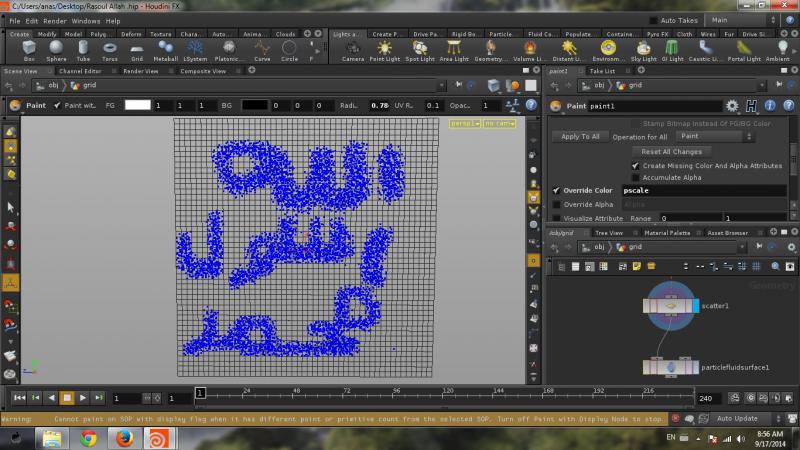Select the Sphere shelf tool
Image resolution: width=800 pixels, height=450 pixels.
(56, 51)
